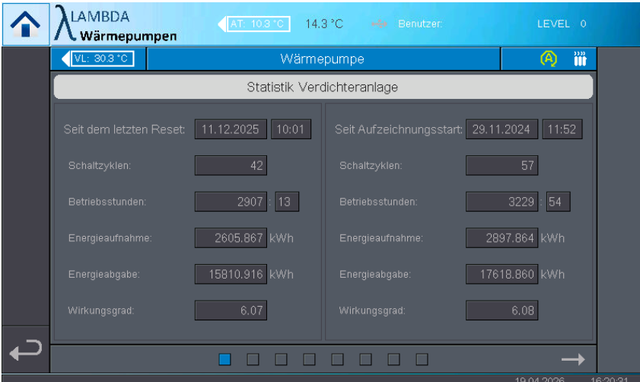Click Betriebsstunden value 3229
640x382 pixels.
pyautogui.click(x=502, y=202)
